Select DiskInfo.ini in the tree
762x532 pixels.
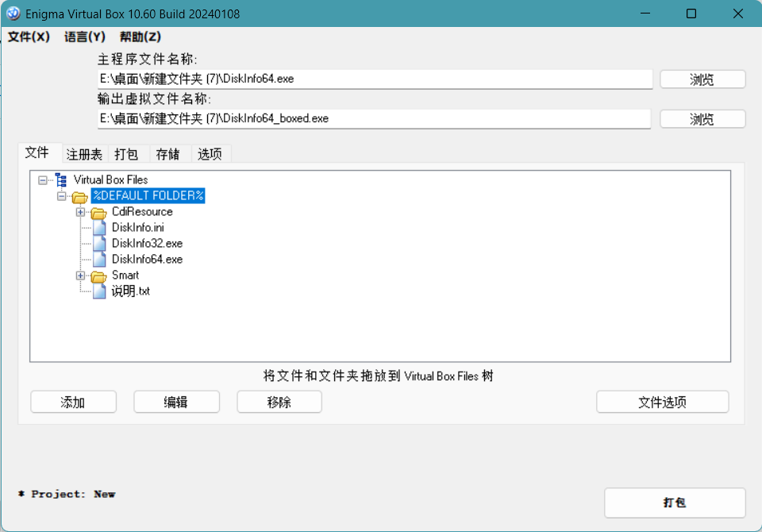138,228
